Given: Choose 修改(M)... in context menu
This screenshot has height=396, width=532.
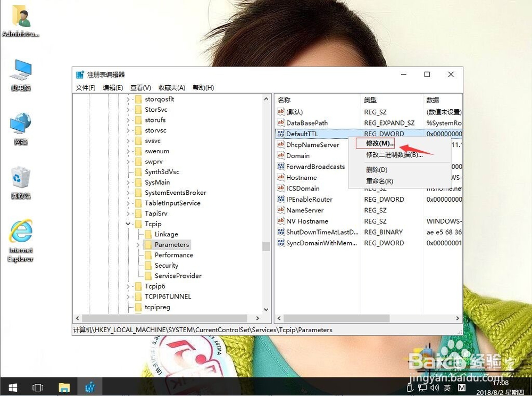Looking at the screenshot, I should (380, 144).
